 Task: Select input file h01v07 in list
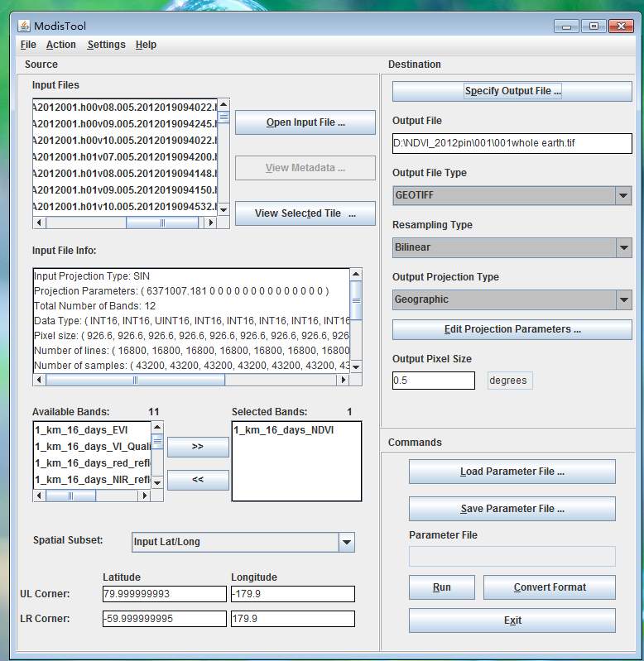(125, 157)
